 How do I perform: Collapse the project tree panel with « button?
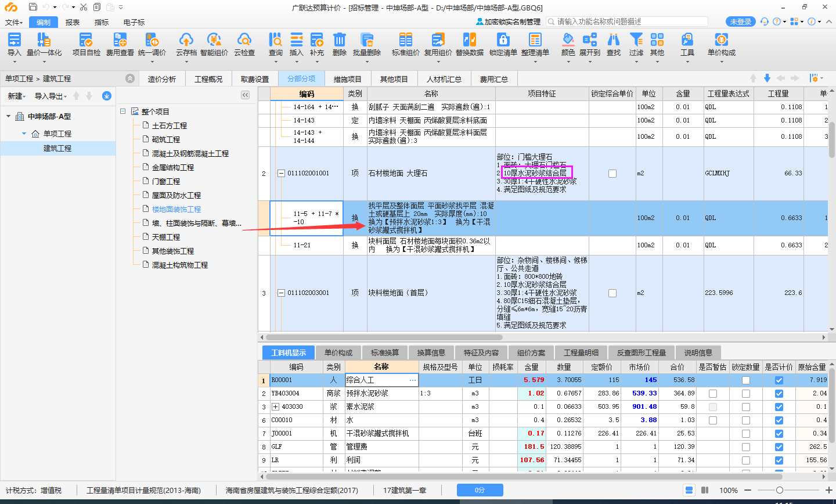245,95
